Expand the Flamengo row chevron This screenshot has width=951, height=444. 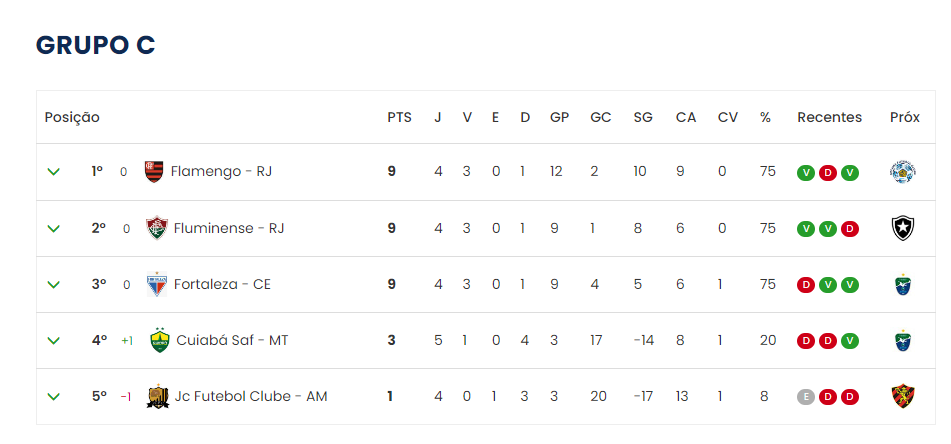point(54,172)
